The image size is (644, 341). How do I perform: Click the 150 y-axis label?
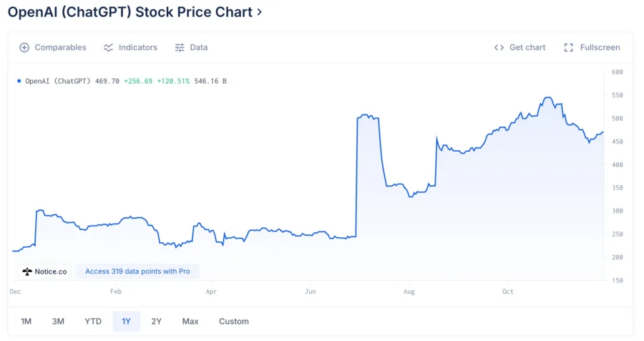[618, 281]
